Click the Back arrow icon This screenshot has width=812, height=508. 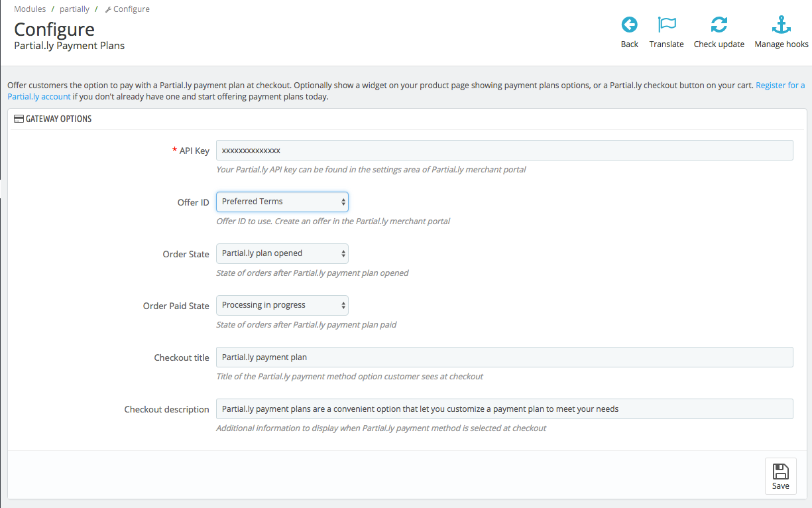630,25
